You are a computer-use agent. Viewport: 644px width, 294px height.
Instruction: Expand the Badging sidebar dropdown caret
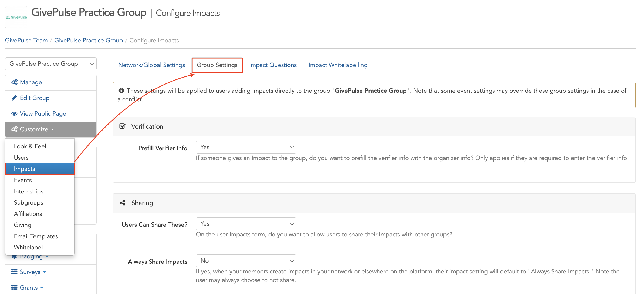point(47,256)
